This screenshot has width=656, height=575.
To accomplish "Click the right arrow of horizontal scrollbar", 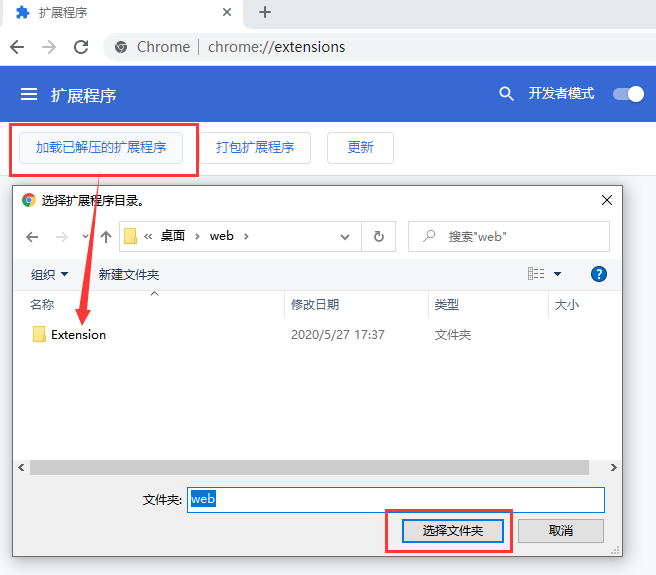I will click(x=613, y=467).
